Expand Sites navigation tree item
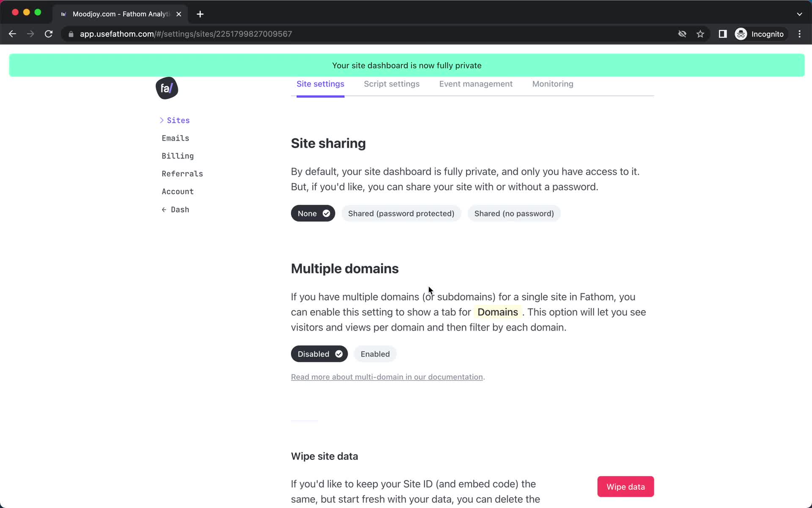 tap(162, 120)
